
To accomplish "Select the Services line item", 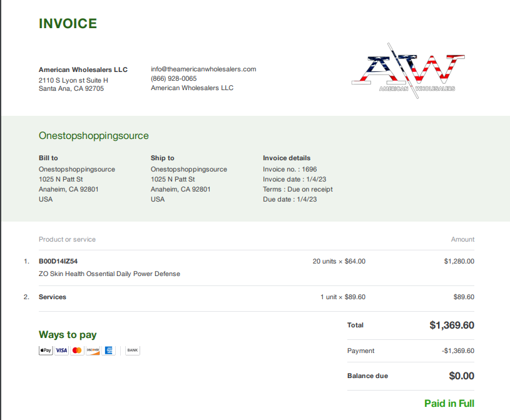I will 53,297.
